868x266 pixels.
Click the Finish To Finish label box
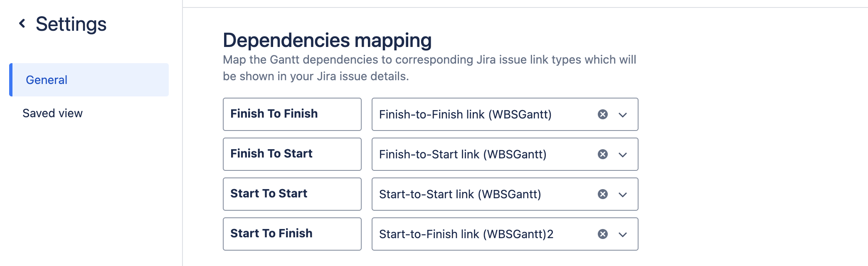coord(292,114)
